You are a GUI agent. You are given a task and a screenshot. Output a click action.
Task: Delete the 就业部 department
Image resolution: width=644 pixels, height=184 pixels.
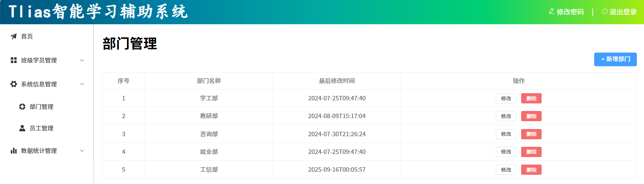click(x=531, y=152)
